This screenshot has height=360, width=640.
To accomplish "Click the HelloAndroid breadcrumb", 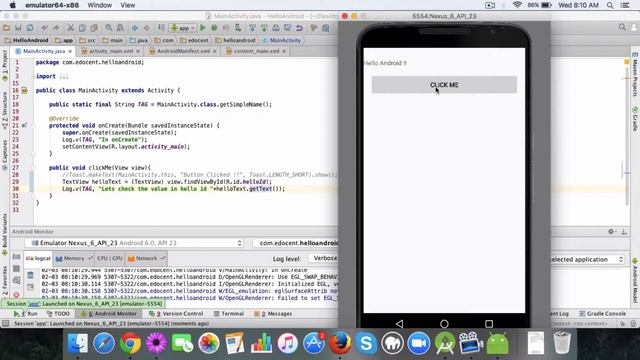I will (x=27, y=40).
